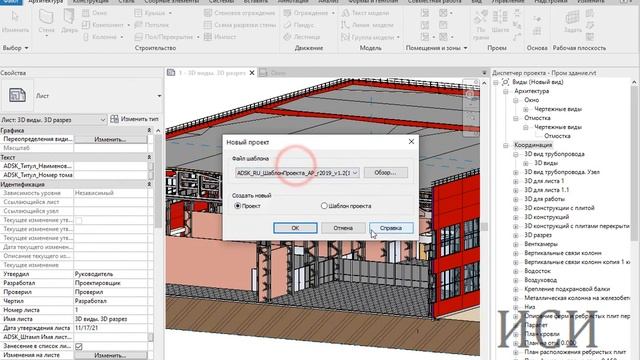Image resolution: width=640 pixels, height=360 pixels.
Task: Click OK in the Новый проект dialog
Action: click(x=295, y=228)
